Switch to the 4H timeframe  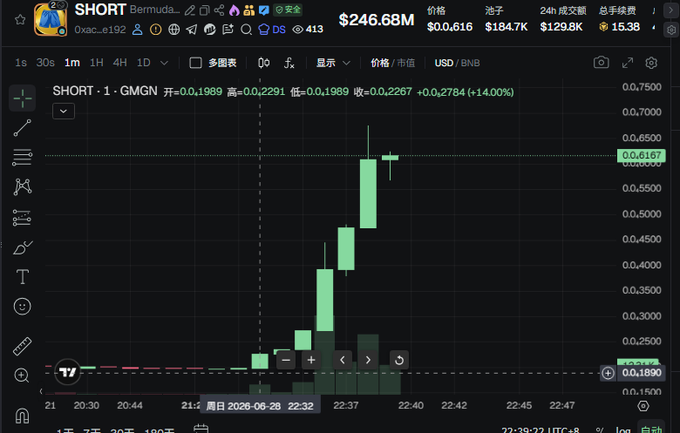click(120, 63)
